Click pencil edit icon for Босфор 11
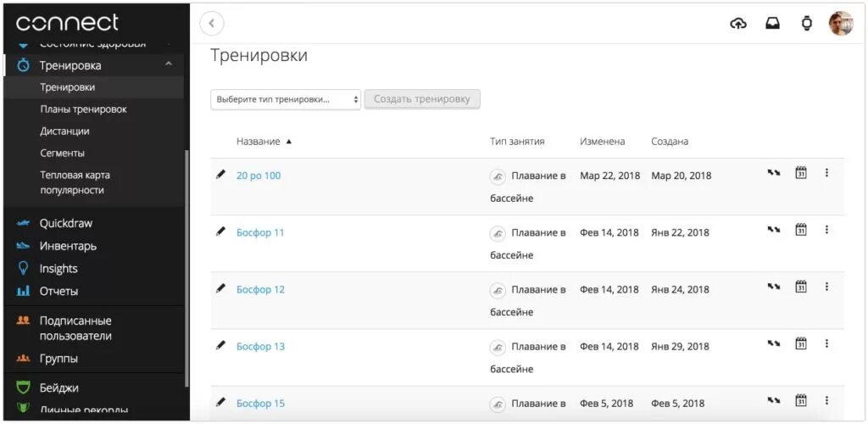This screenshot has height=424, width=868. [220, 231]
